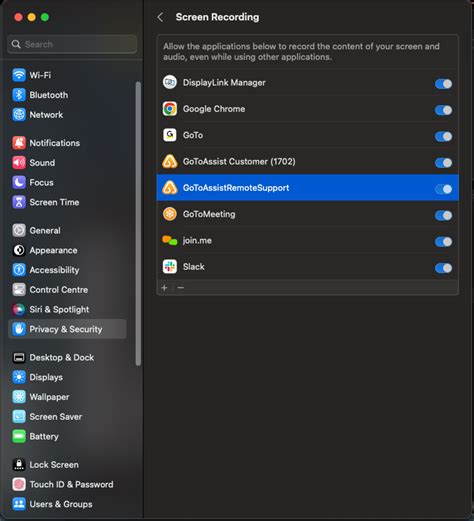Open Wi-Fi settings label
This screenshot has width=474, height=521.
point(40,75)
